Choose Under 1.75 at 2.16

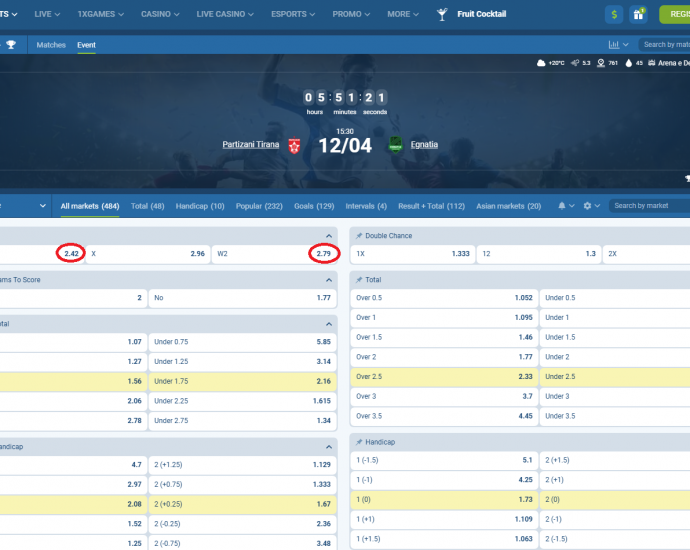point(242,381)
